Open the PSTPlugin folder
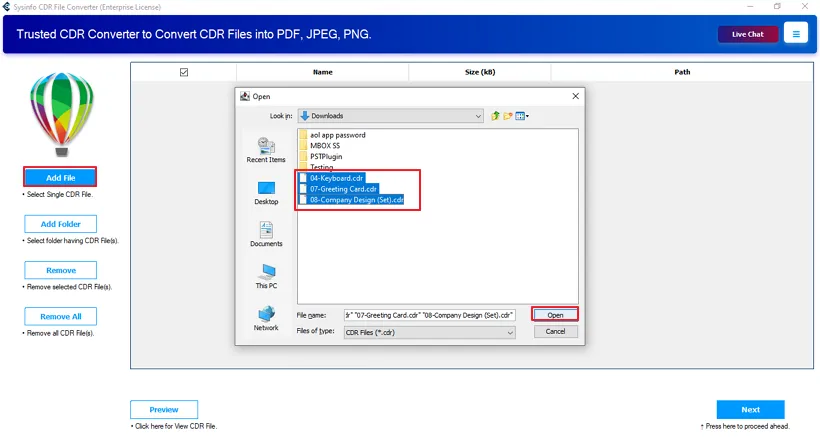The width and height of the screenshot is (820, 437). 321,156
